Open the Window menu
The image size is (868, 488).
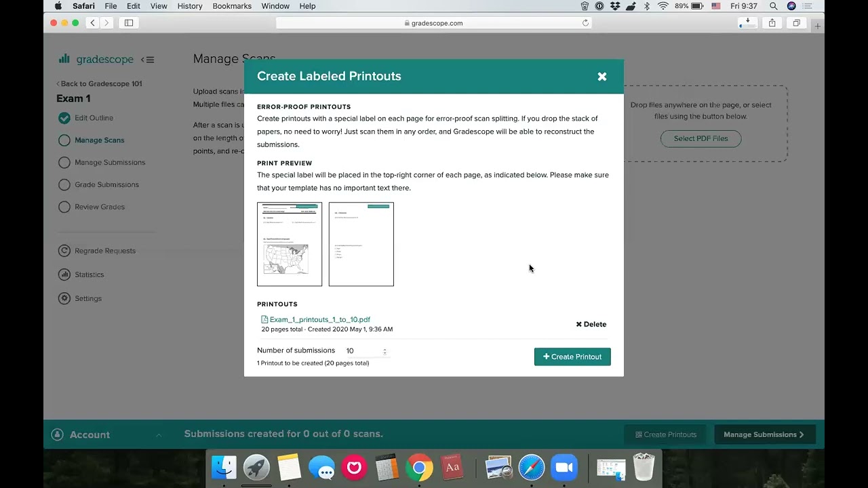(275, 6)
